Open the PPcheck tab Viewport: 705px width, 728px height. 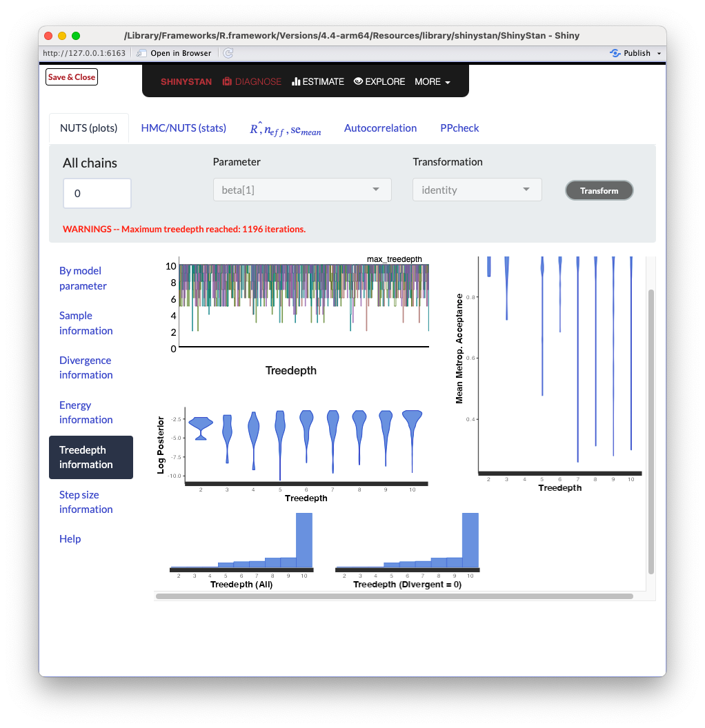click(459, 128)
